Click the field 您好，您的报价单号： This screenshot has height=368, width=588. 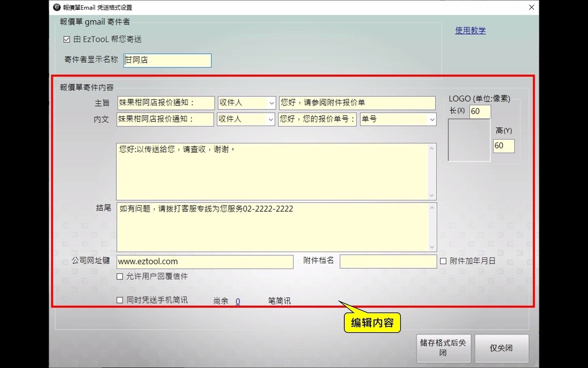(x=317, y=119)
